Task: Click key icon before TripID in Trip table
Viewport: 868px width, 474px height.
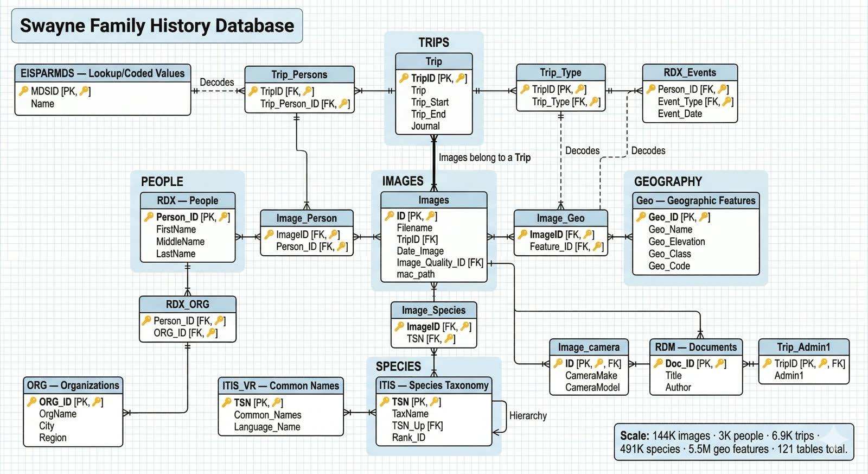Action: [404, 78]
